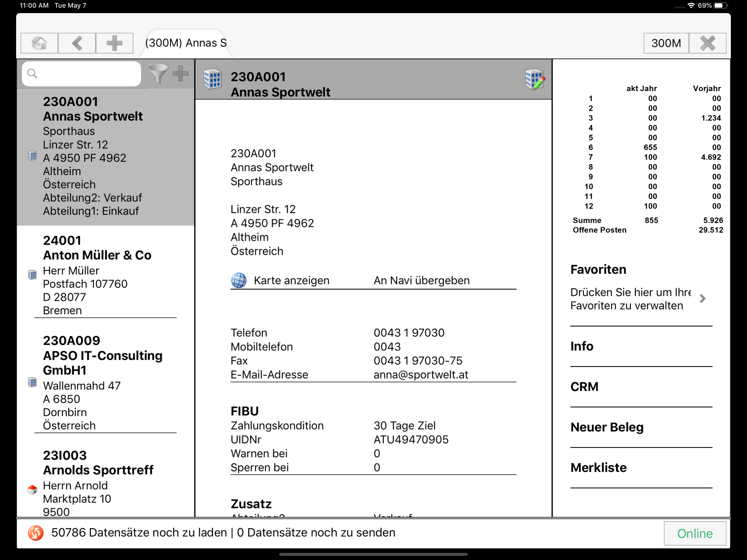Image resolution: width=747 pixels, height=560 pixels.
Task: Edit customer via building pencil icon
Action: point(535,79)
